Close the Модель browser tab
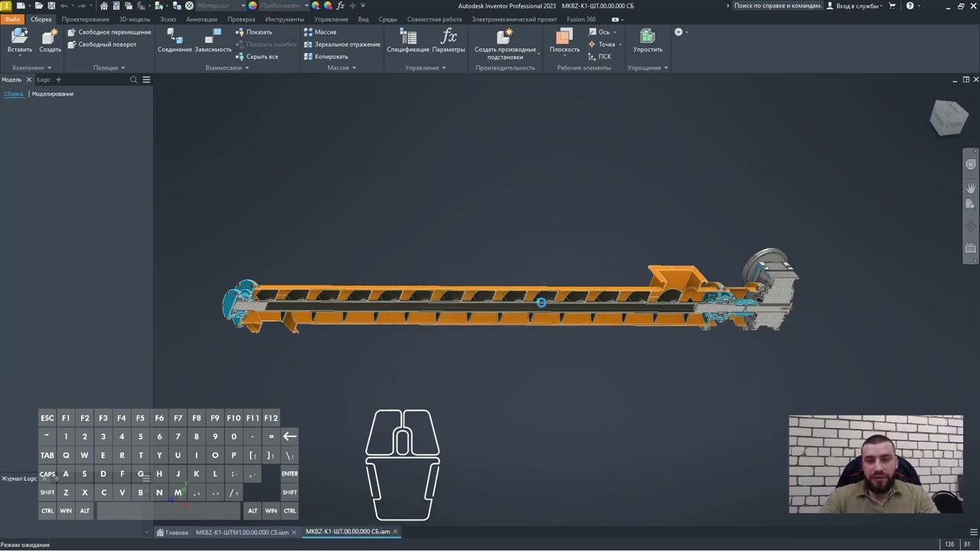Viewport: 980px width, 551px height. click(x=29, y=80)
